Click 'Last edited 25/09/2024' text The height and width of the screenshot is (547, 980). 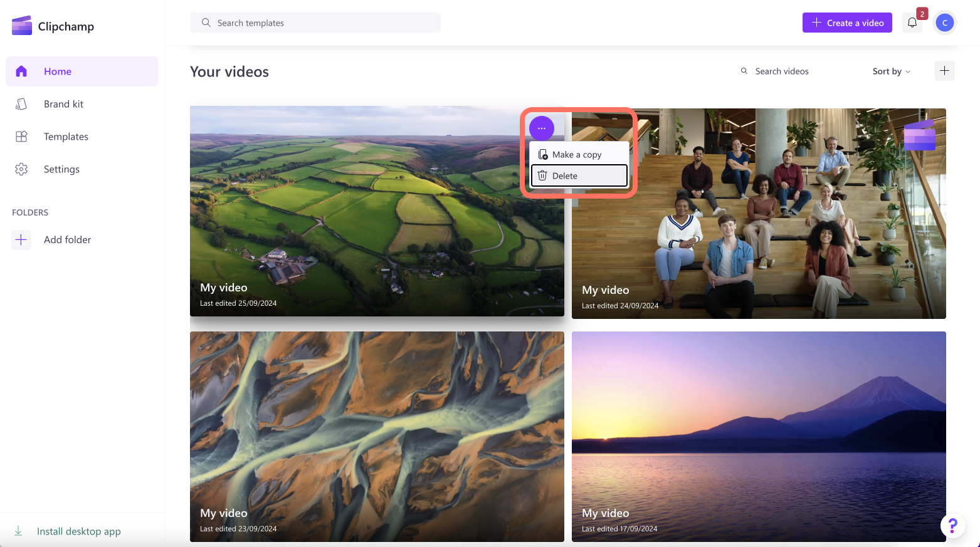(238, 303)
